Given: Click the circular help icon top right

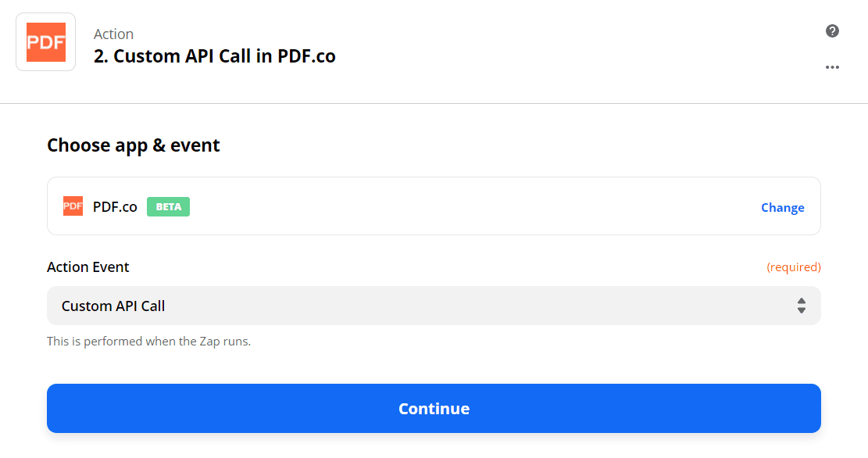Looking at the screenshot, I should [x=832, y=30].
